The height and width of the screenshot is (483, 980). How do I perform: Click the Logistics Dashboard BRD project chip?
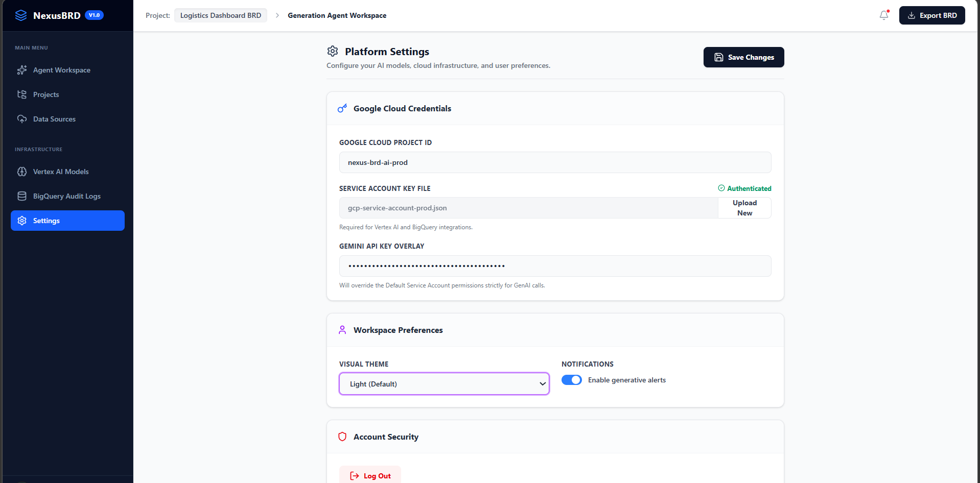221,15
